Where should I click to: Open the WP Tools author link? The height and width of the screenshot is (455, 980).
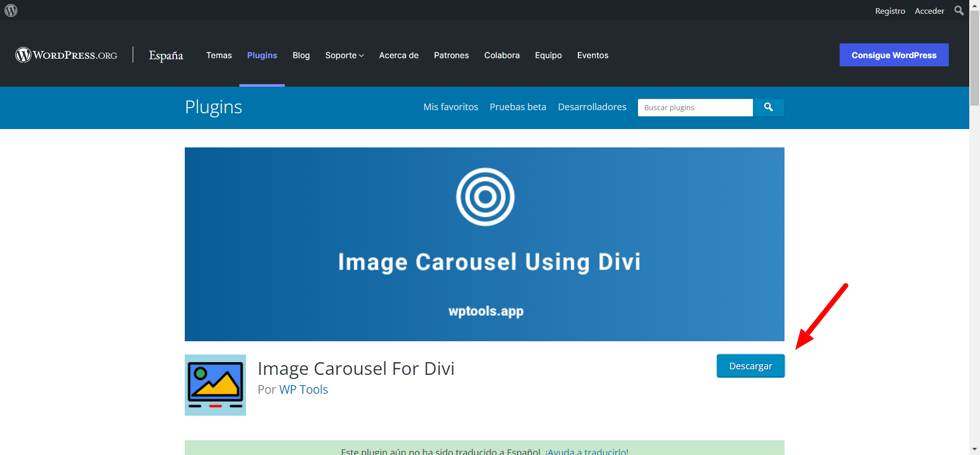(303, 389)
